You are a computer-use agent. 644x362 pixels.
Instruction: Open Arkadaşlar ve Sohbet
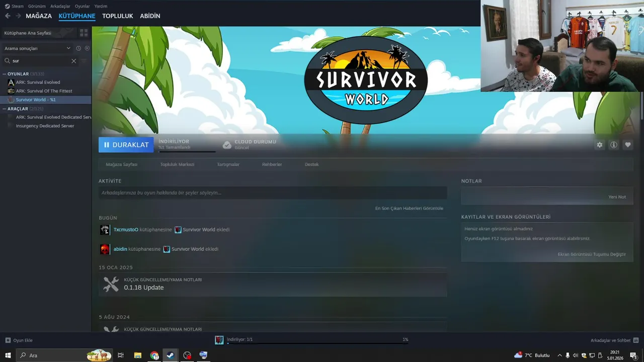(x=614, y=340)
